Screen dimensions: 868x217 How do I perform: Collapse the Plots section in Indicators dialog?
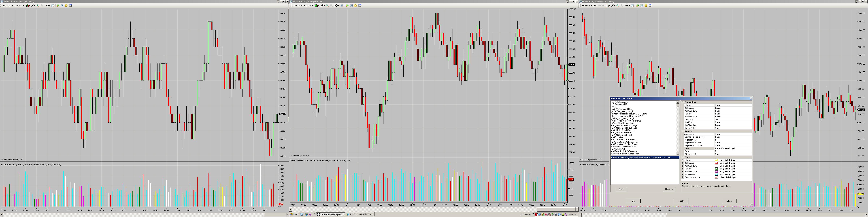[x=683, y=157]
